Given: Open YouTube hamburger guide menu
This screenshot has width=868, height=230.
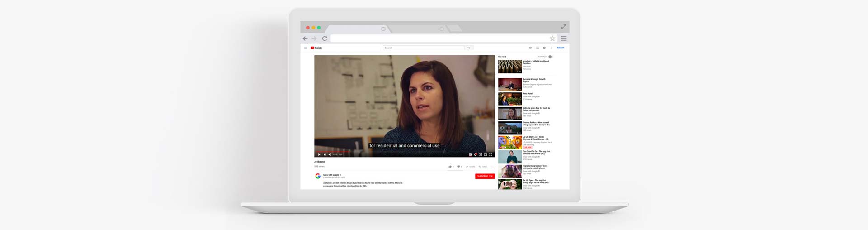Looking at the screenshot, I should [x=306, y=48].
